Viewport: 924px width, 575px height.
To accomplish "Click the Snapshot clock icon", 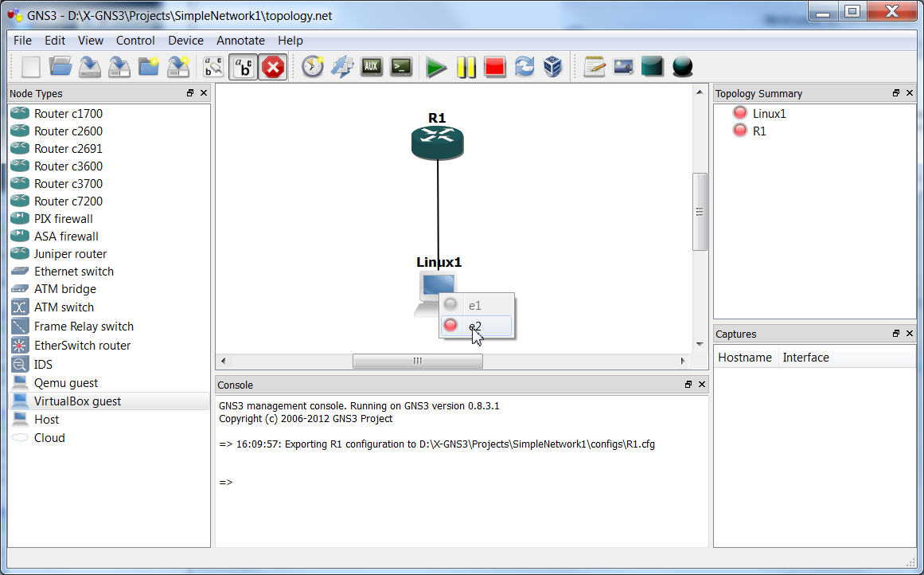I will (312, 67).
